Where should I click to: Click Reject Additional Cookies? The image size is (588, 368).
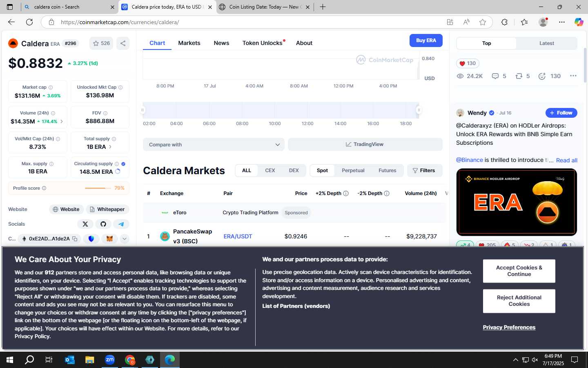(x=519, y=301)
